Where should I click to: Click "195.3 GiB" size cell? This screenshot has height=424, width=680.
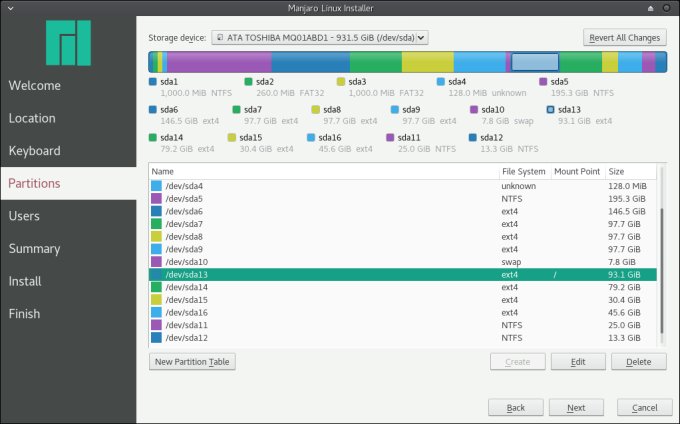click(627, 199)
